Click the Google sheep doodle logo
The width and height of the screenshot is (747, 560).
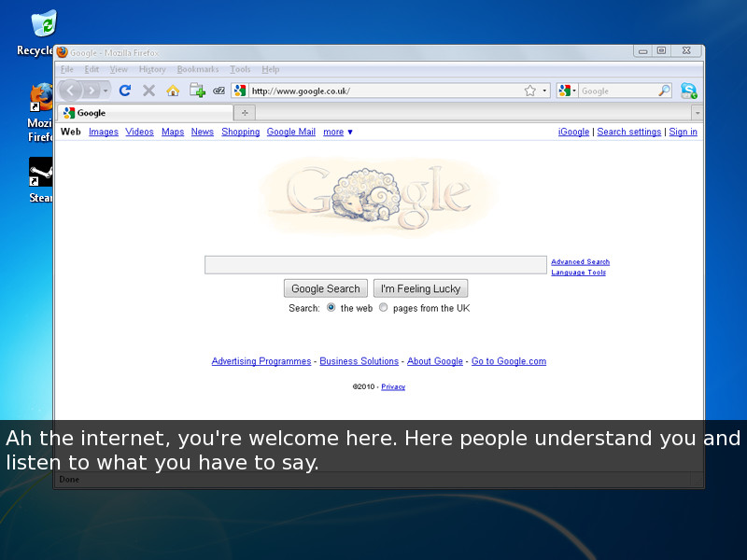(x=379, y=196)
